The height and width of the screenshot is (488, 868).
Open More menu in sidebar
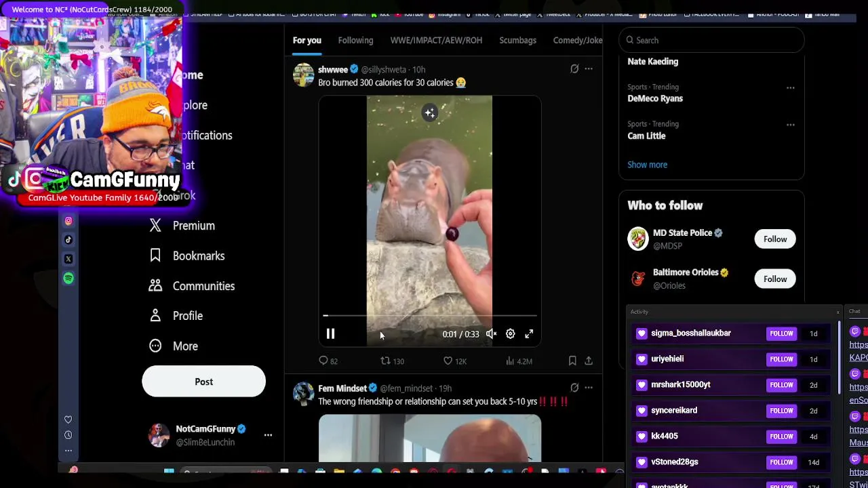pyautogui.click(x=174, y=346)
